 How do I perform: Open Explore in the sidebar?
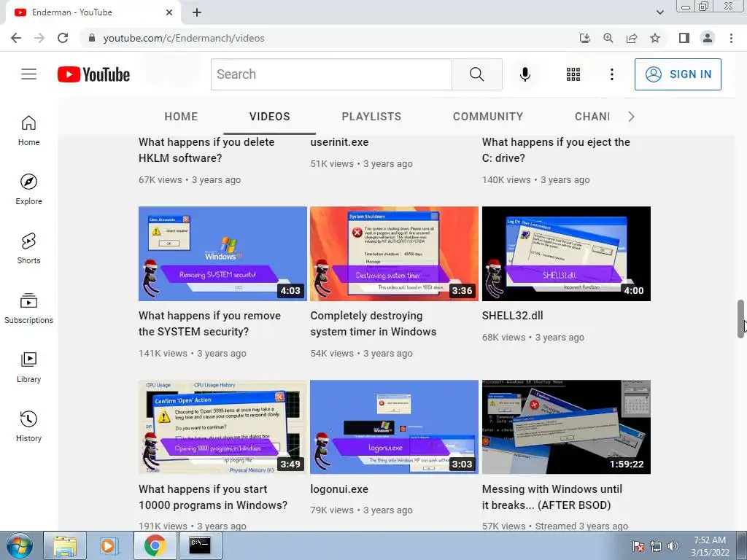[28, 190]
